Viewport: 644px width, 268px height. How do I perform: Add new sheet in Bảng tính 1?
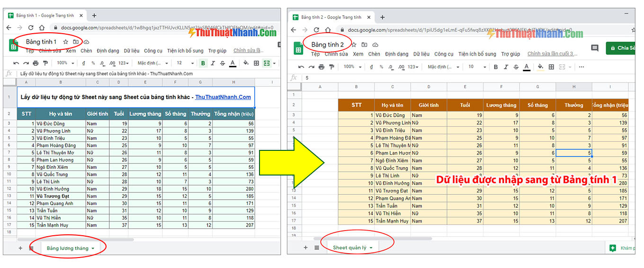tap(20, 248)
